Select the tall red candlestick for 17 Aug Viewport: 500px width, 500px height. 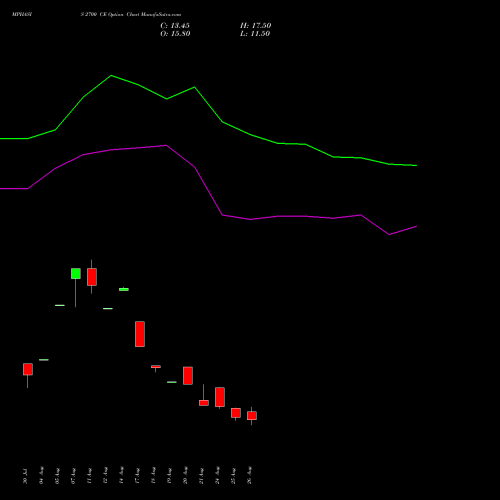(140, 334)
